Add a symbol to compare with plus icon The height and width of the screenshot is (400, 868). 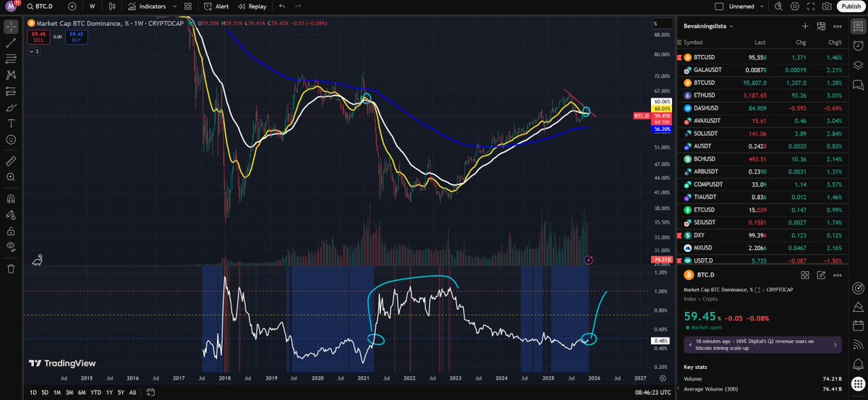pos(72,7)
